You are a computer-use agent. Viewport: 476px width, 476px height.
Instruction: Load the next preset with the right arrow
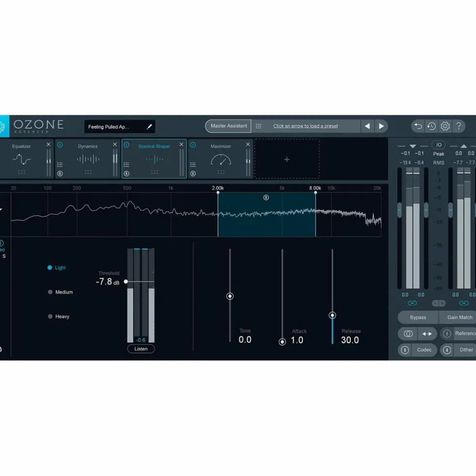coord(381,126)
